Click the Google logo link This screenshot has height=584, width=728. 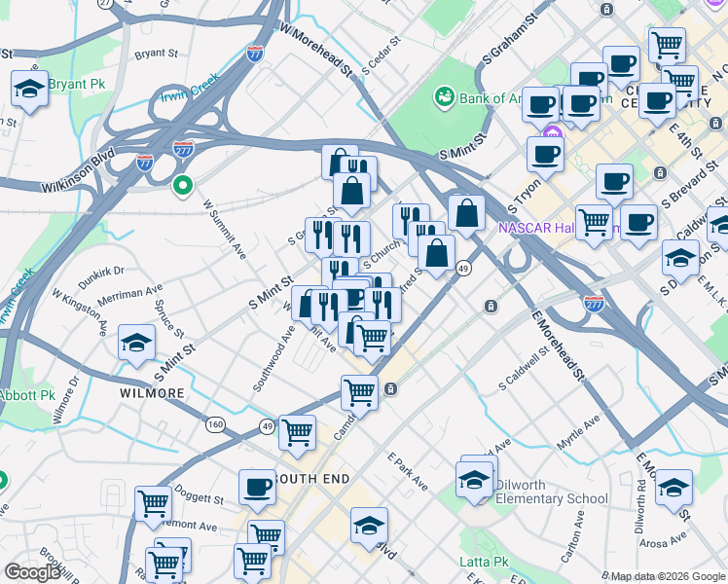(32, 572)
